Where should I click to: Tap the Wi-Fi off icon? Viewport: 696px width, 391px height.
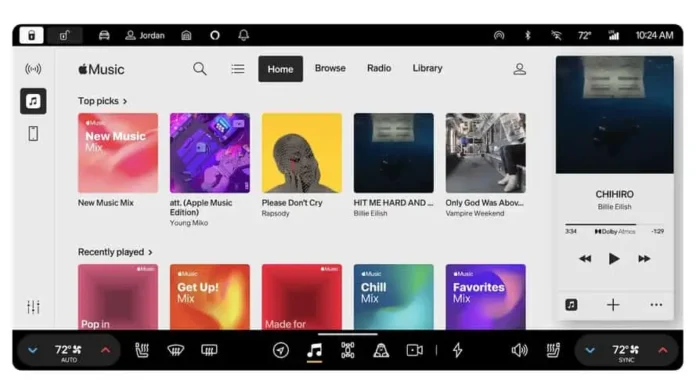pyautogui.click(x=556, y=36)
